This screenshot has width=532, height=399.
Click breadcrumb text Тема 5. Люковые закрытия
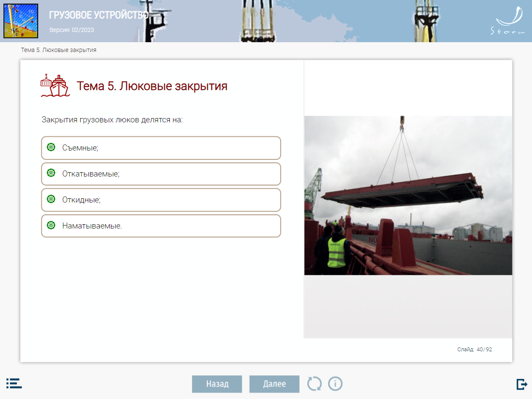(58, 50)
